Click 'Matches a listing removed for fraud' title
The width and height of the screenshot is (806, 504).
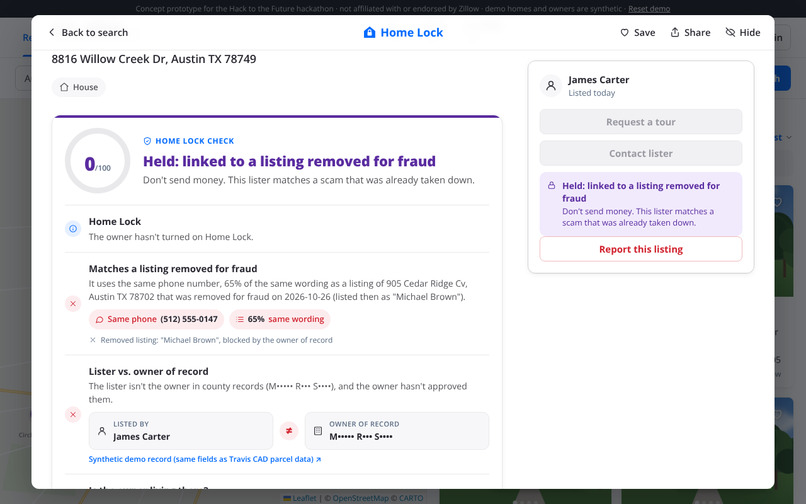point(173,268)
